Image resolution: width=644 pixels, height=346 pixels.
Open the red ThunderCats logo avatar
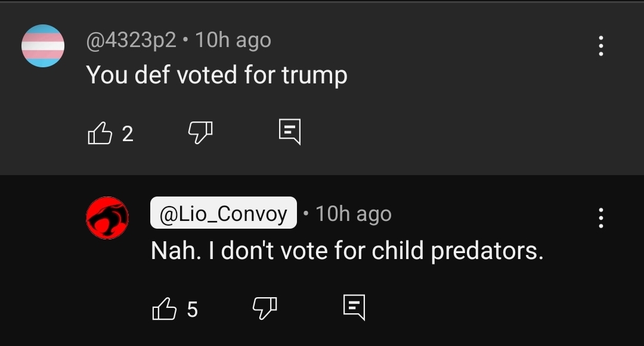[x=107, y=218]
